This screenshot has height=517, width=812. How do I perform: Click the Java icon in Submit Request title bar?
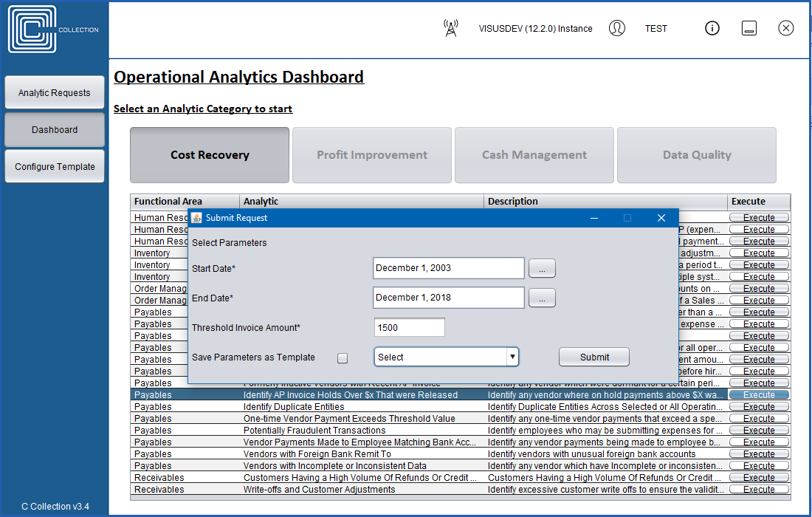pyautogui.click(x=197, y=218)
